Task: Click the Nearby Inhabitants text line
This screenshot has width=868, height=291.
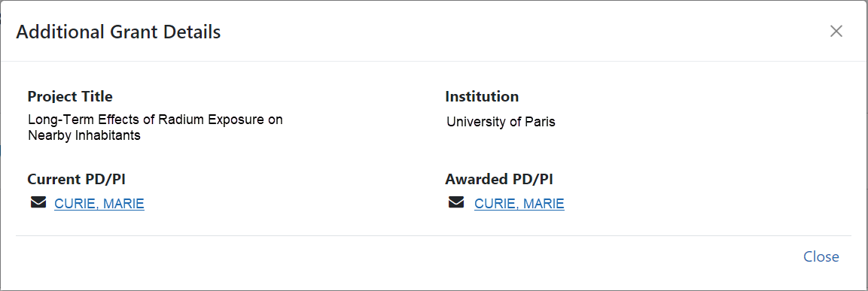Action: click(x=84, y=135)
